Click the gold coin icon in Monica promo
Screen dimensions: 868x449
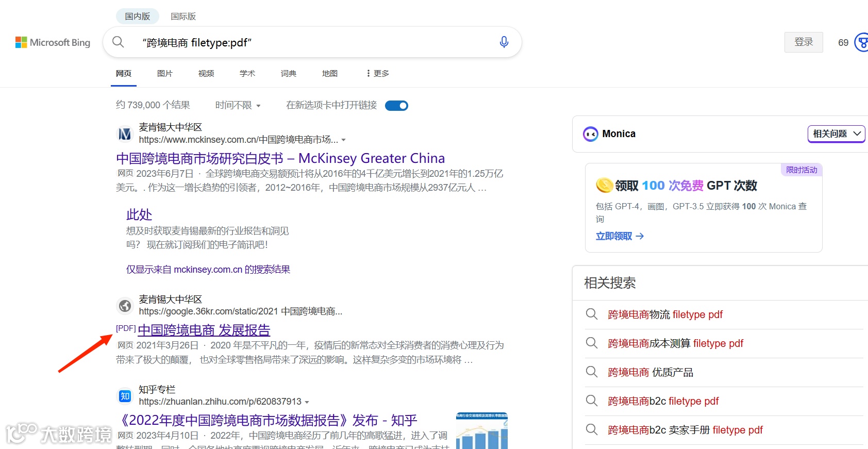(x=604, y=185)
